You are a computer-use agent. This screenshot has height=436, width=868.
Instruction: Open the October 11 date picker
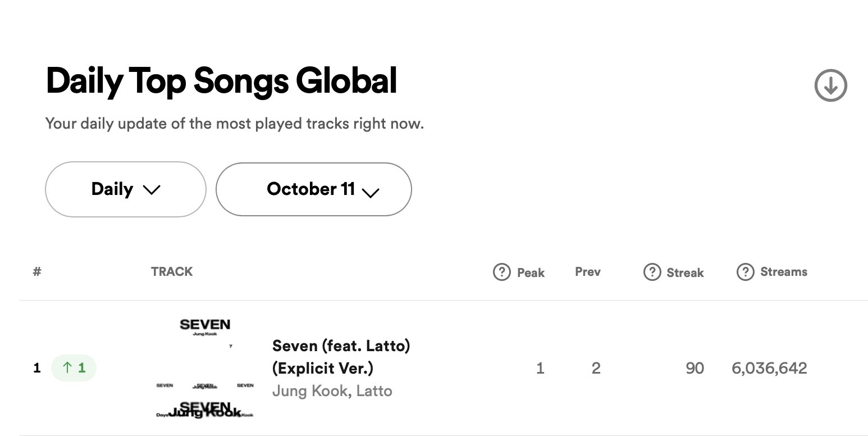pos(314,189)
